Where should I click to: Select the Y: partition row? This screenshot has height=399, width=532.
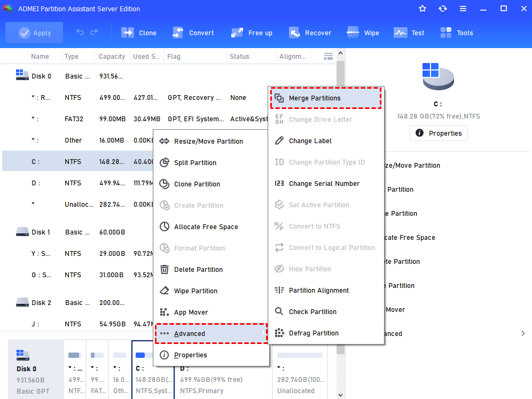pos(77,254)
